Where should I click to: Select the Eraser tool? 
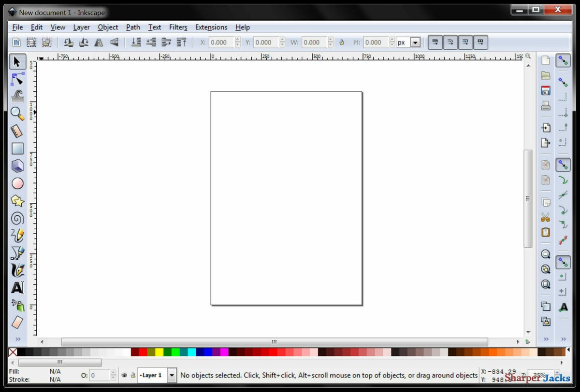17,322
